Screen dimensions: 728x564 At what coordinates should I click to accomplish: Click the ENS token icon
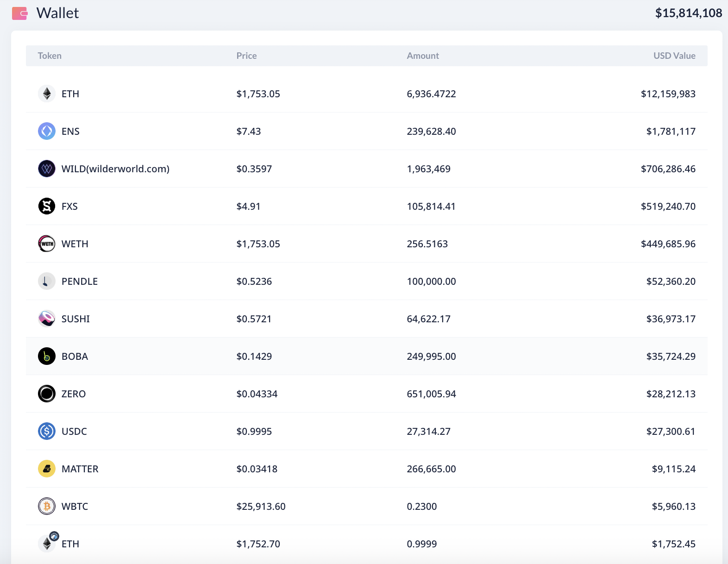47,131
